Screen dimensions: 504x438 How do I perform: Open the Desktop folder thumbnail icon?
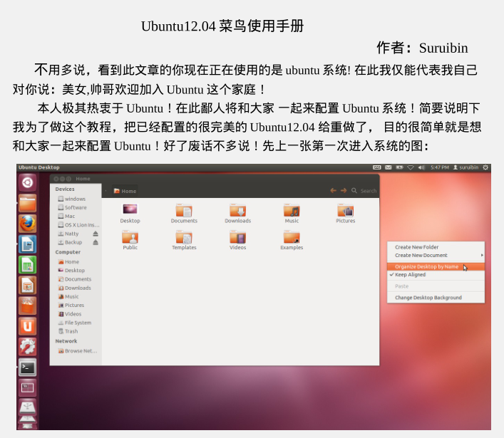[130, 209]
